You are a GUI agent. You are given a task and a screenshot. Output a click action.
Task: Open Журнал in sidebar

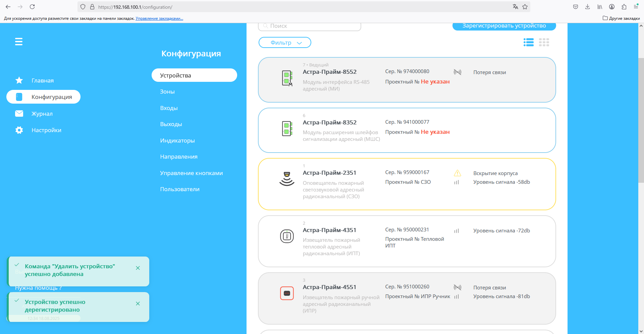[42, 114]
